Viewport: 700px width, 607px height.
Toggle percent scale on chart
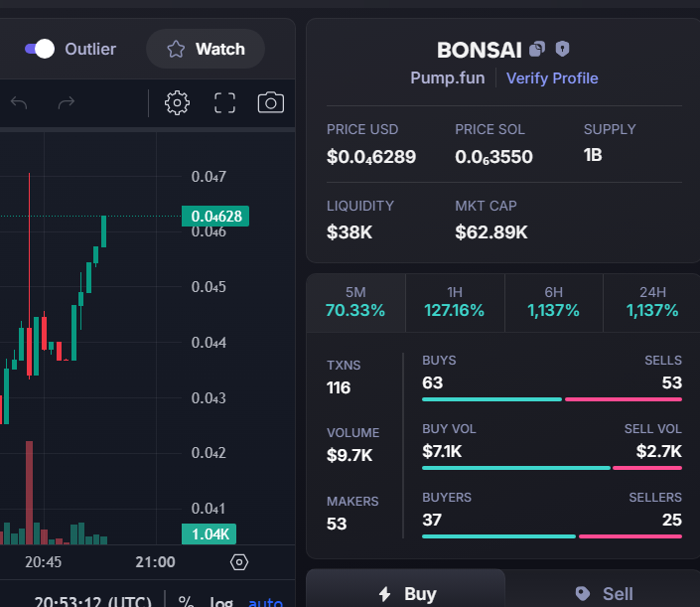(186, 601)
